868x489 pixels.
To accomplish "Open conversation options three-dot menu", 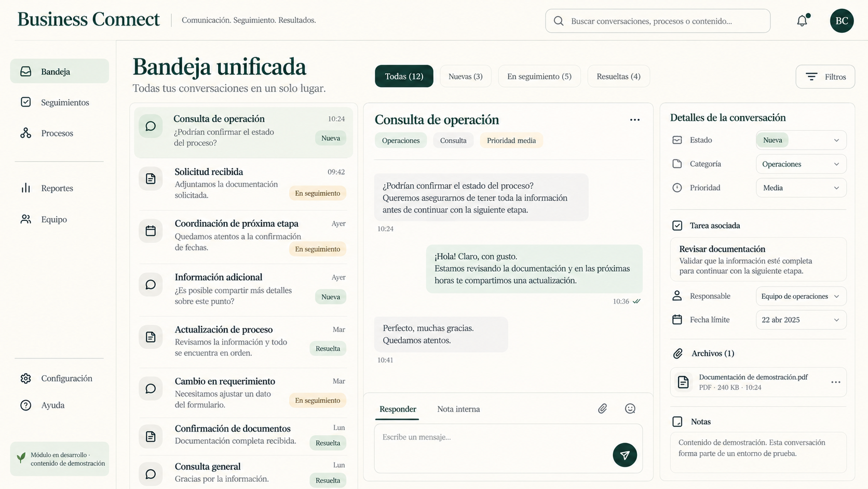I will (x=634, y=120).
